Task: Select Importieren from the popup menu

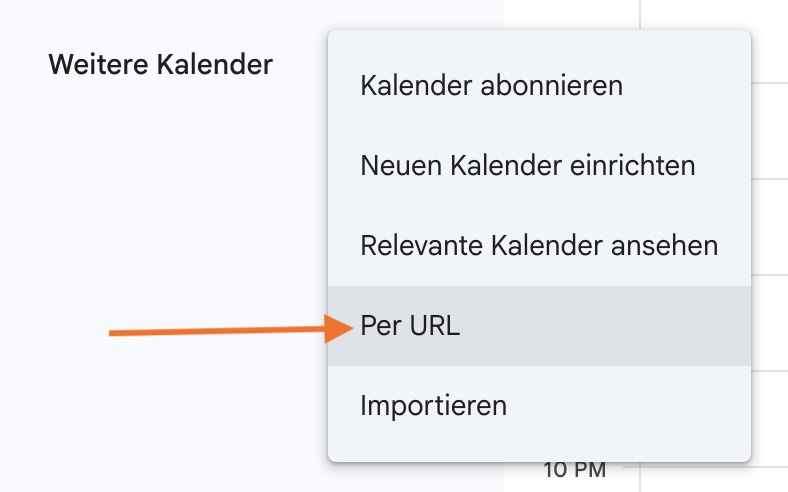Action: (434, 406)
